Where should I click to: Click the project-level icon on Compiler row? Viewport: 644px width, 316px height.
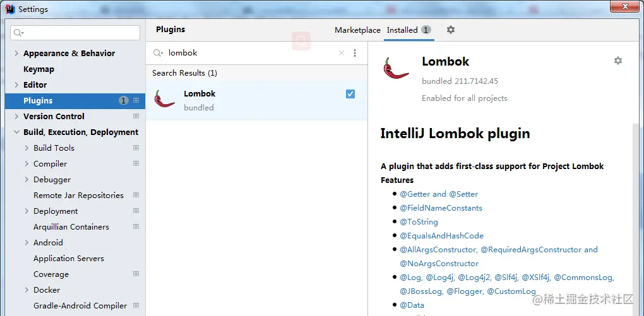[136, 163]
